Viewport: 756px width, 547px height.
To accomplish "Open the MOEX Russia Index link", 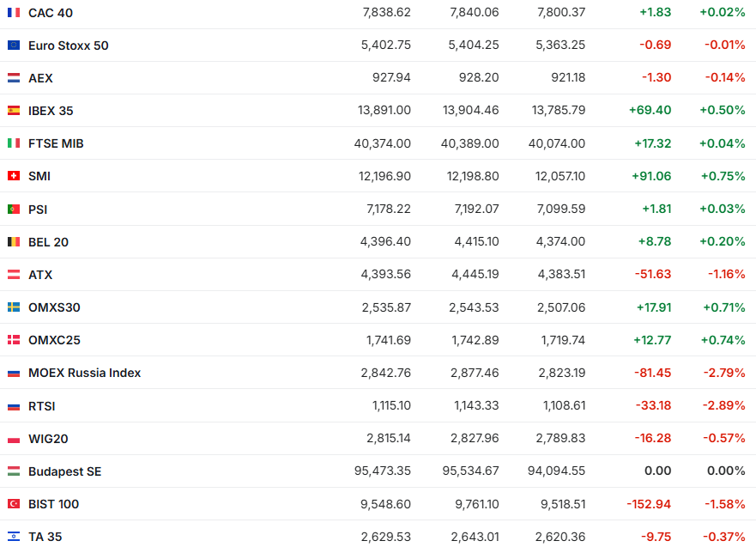I will (x=84, y=373).
